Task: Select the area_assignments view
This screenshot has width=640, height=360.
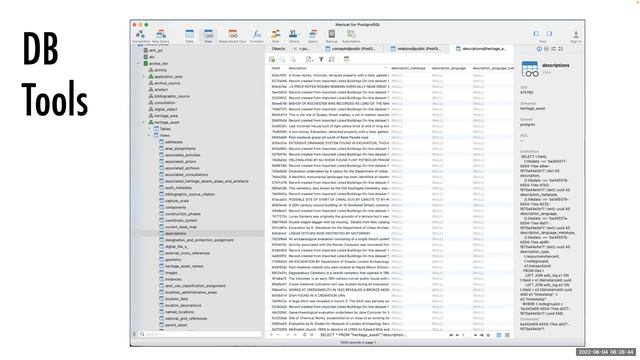Action: pos(180,149)
